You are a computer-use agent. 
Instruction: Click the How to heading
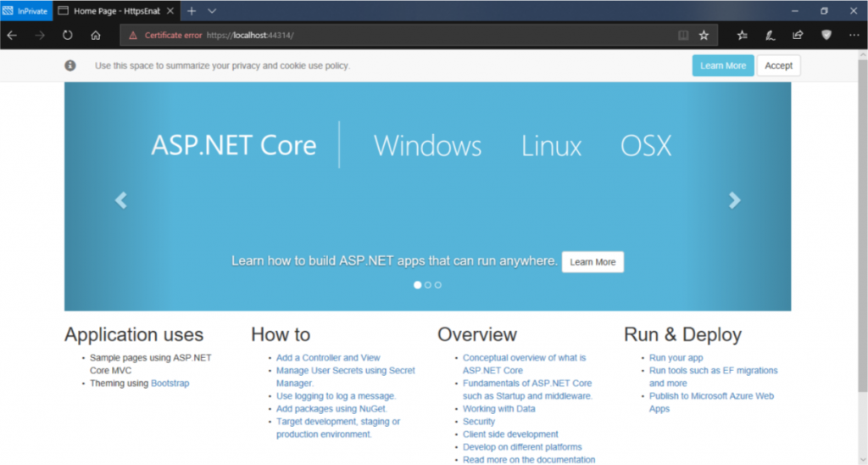click(x=281, y=335)
